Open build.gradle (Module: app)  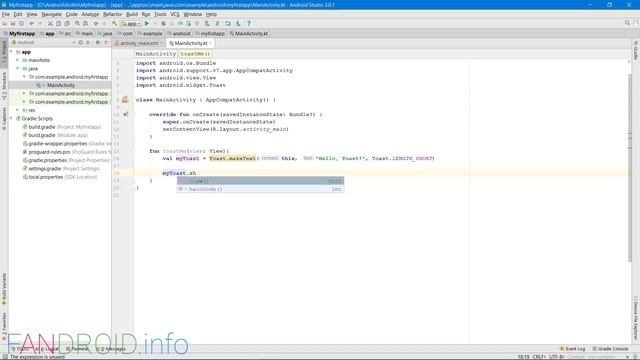tap(55, 135)
